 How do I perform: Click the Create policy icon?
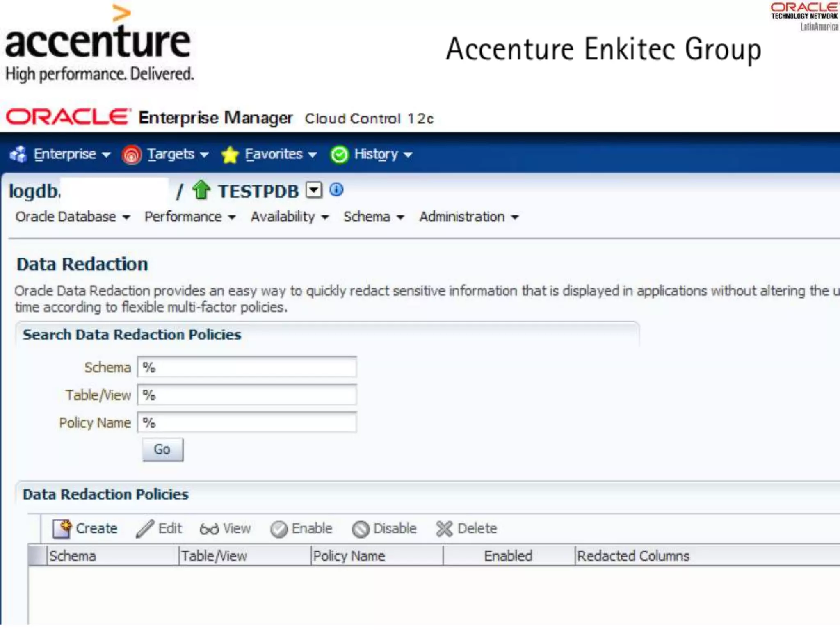(x=62, y=528)
